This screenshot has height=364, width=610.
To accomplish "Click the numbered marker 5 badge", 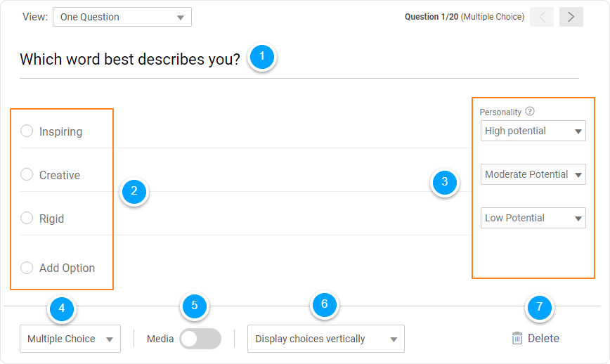I will pos(195,305).
